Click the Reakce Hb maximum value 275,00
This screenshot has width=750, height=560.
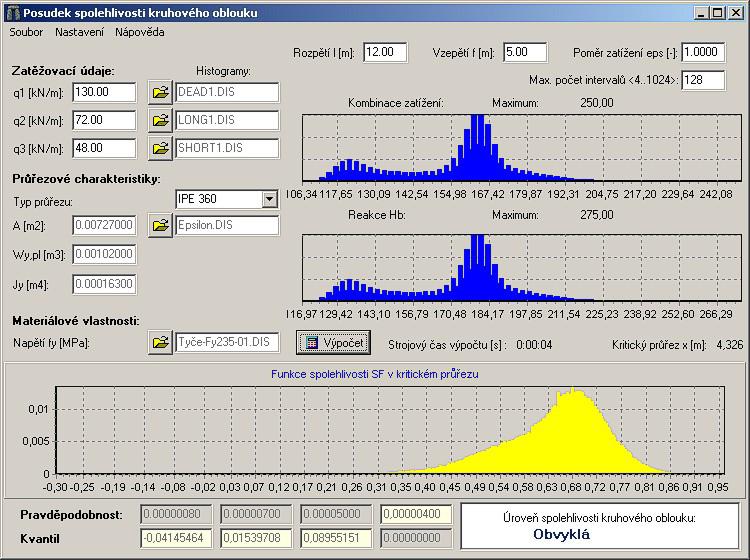[x=596, y=215]
